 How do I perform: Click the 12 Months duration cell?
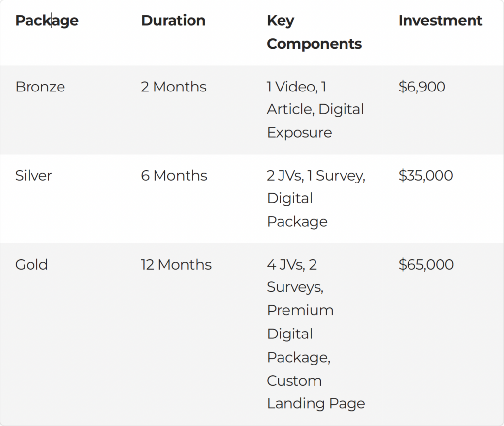point(176,265)
